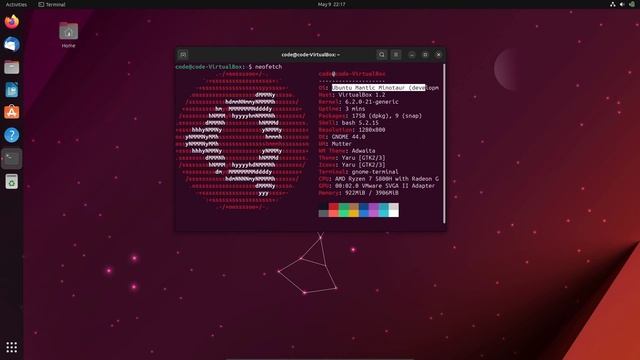This screenshot has height=360, width=640.
Task: Click the new tab button in terminal header
Action: click(x=183, y=55)
